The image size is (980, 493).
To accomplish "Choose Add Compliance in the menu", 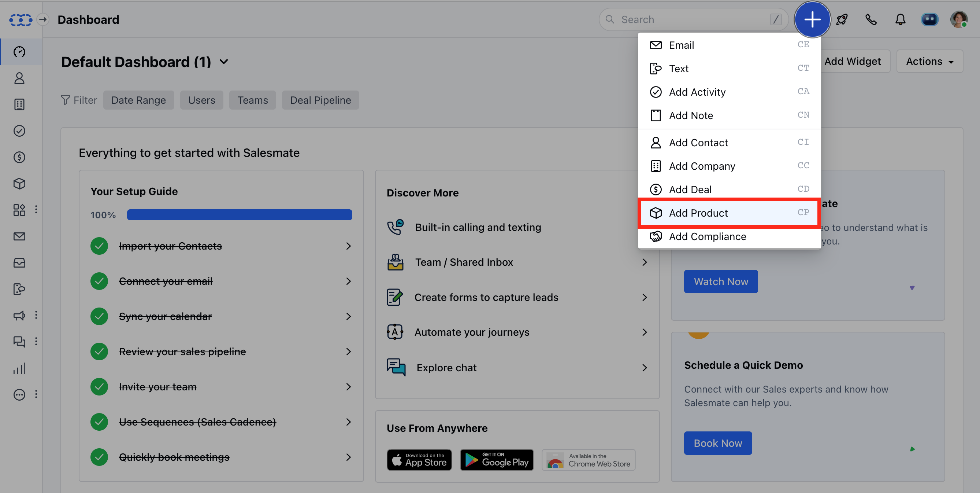I will pos(729,236).
